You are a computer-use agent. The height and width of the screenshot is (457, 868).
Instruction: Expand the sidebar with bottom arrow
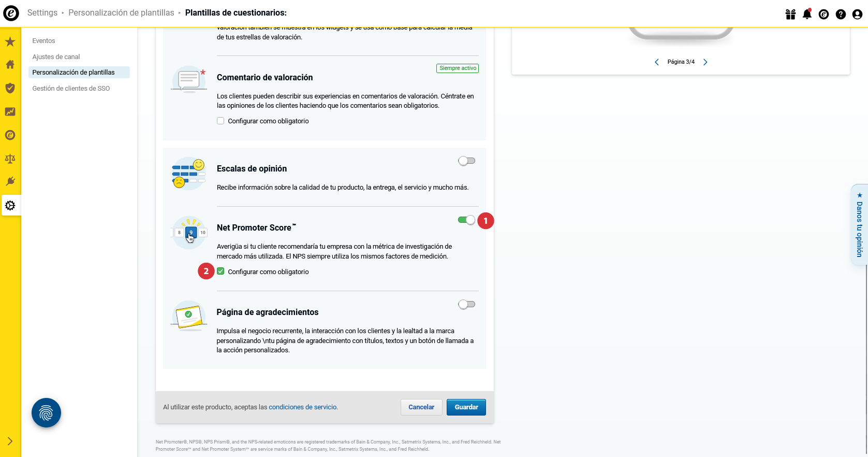click(x=10, y=441)
